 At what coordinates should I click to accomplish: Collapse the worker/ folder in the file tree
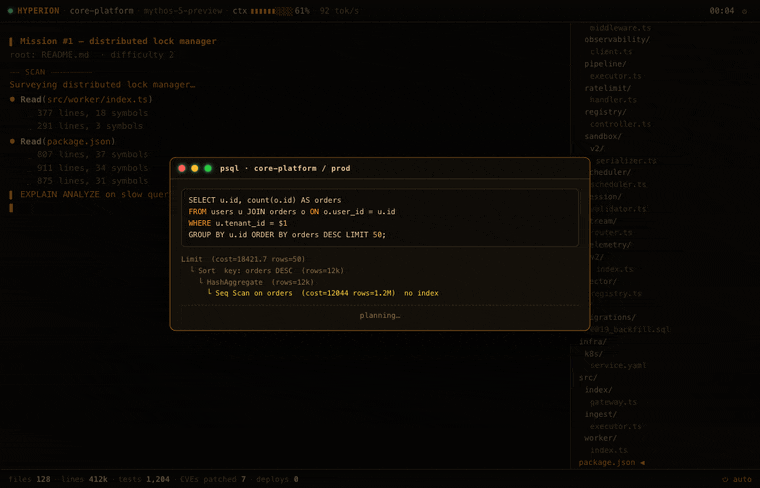click(600, 438)
